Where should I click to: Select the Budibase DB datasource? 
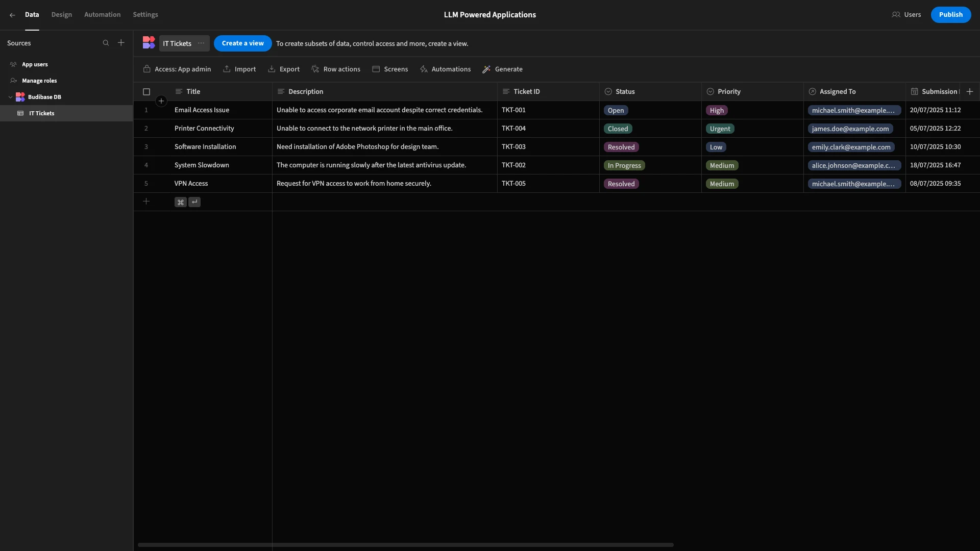pyautogui.click(x=66, y=97)
